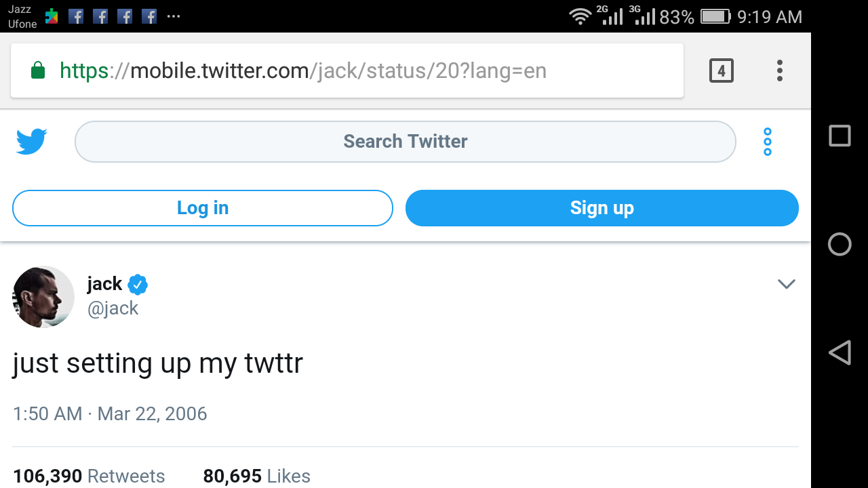Viewport: 868px width, 488px height.
Task: Click the blue verified badge beside jack
Action: (x=138, y=285)
